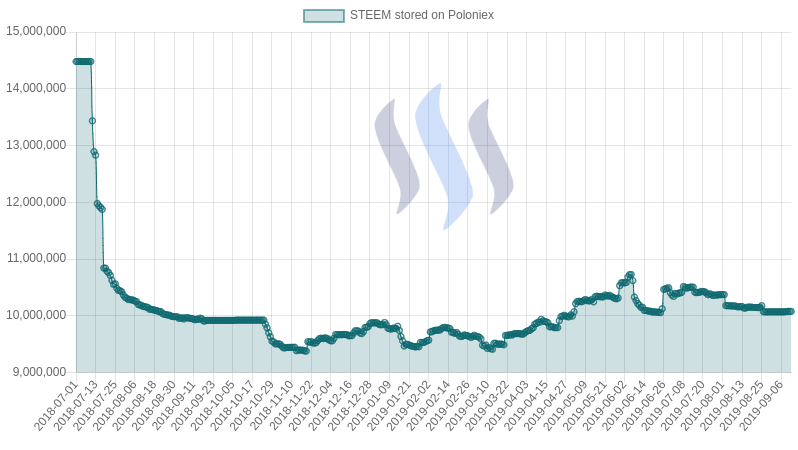798x450 pixels.
Task: Click the 15,000,000 y-axis label
Action: pyautogui.click(x=36, y=32)
